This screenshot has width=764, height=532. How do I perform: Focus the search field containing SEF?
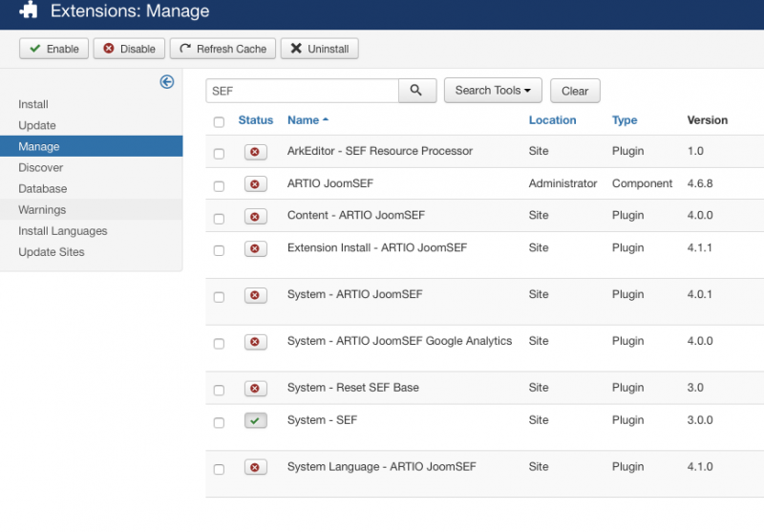302,91
